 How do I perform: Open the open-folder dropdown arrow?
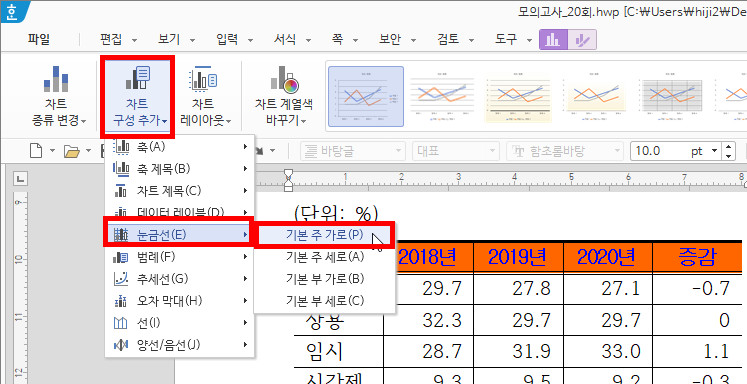coord(89,152)
